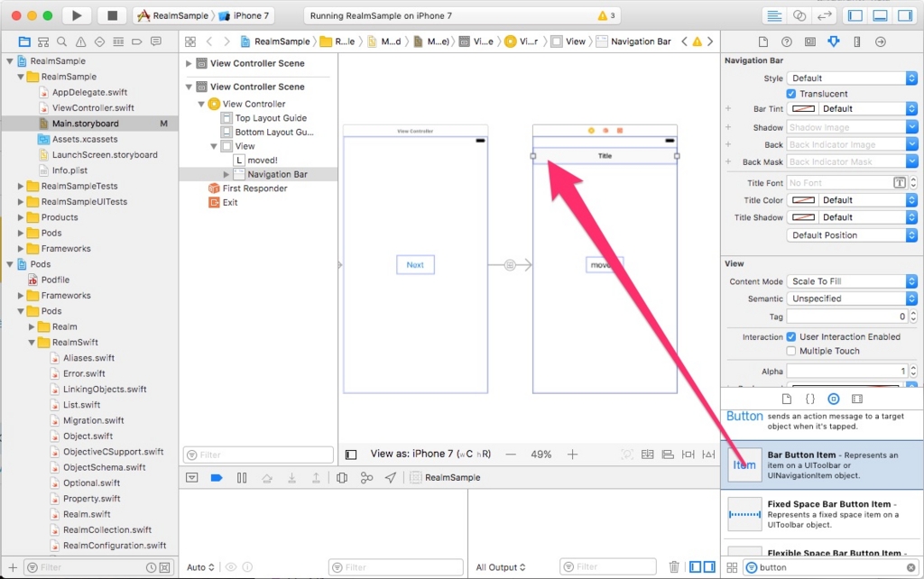Expand the RealmSampleTests folder

21,186
